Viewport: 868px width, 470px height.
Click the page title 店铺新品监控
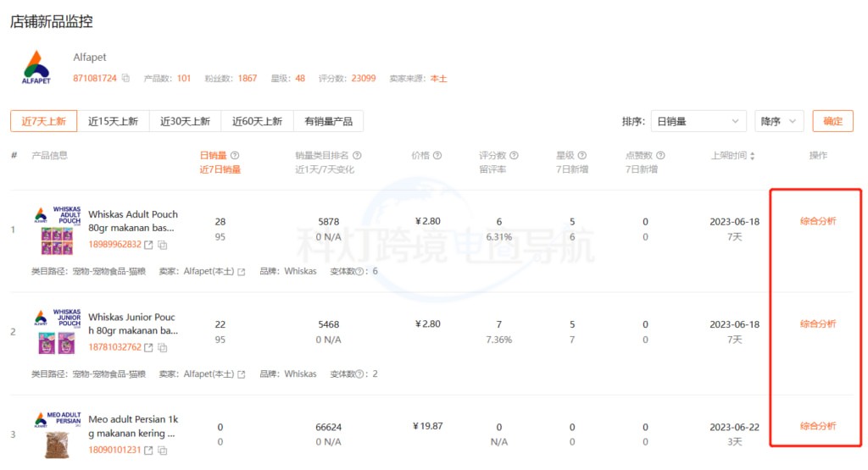click(52, 21)
